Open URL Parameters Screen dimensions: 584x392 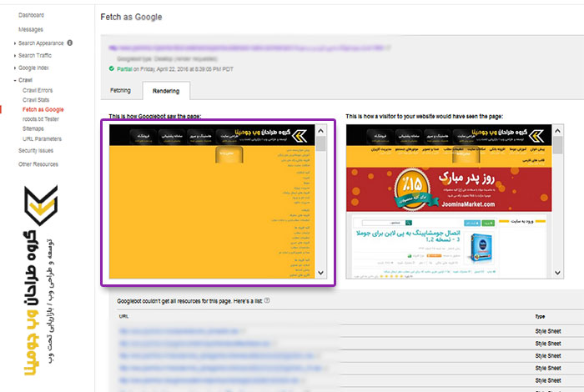(x=42, y=138)
